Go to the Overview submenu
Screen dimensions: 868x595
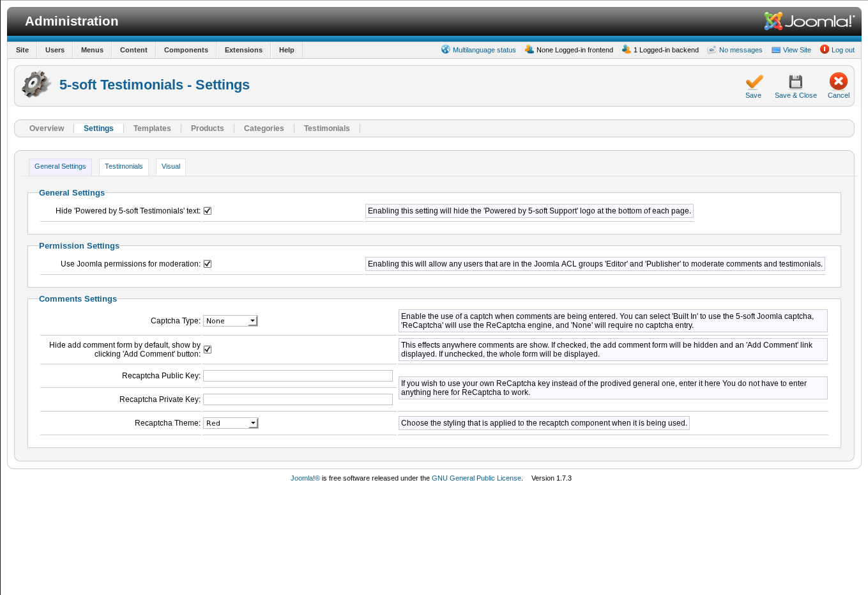[x=47, y=128]
